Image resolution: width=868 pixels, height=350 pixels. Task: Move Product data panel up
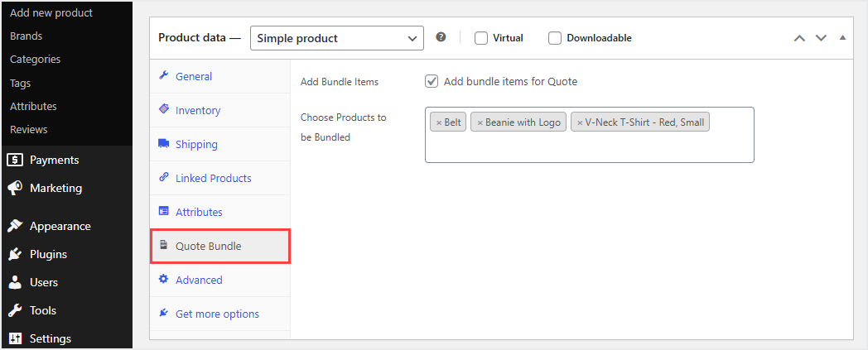[x=799, y=38]
